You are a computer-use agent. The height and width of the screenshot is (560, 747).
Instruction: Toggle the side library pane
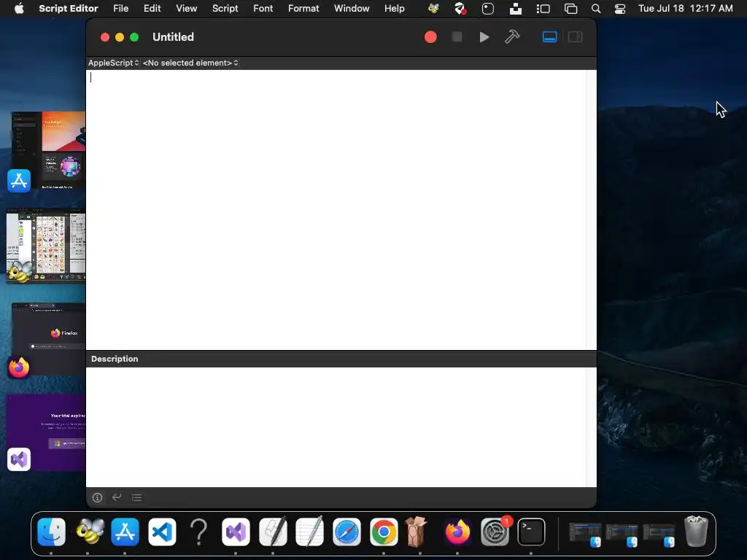point(575,36)
